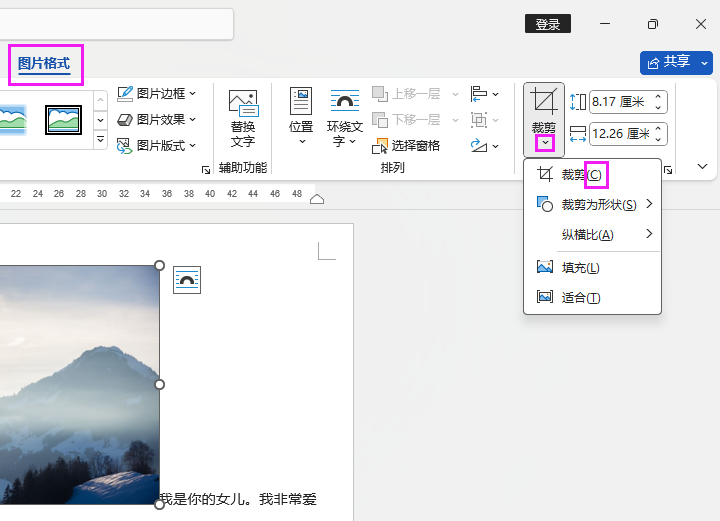Click the mountain picture in document
Viewport: 720px width, 521px height.
pos(79,385)
